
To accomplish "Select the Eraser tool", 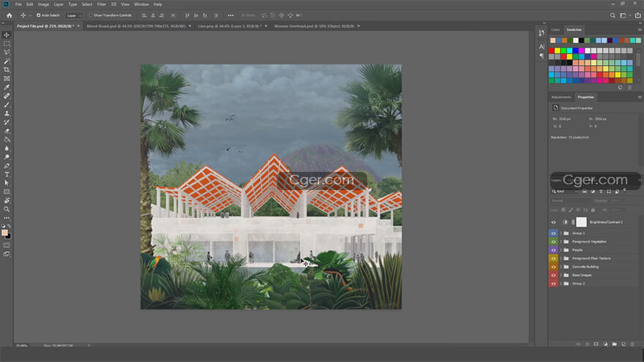I will click(x=7, y=131).
